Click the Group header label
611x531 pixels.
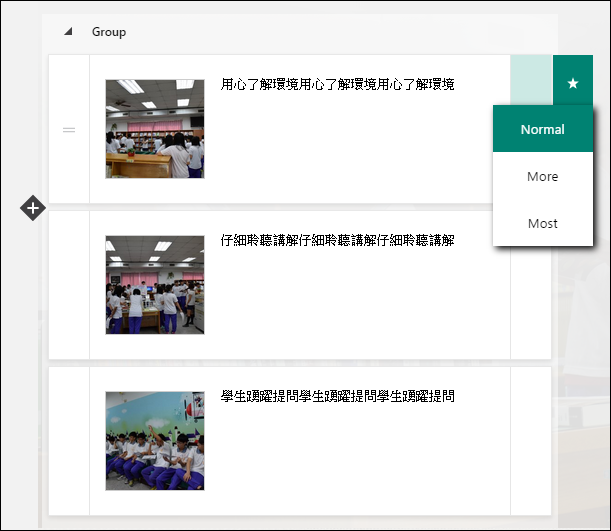tap(109, 32)
